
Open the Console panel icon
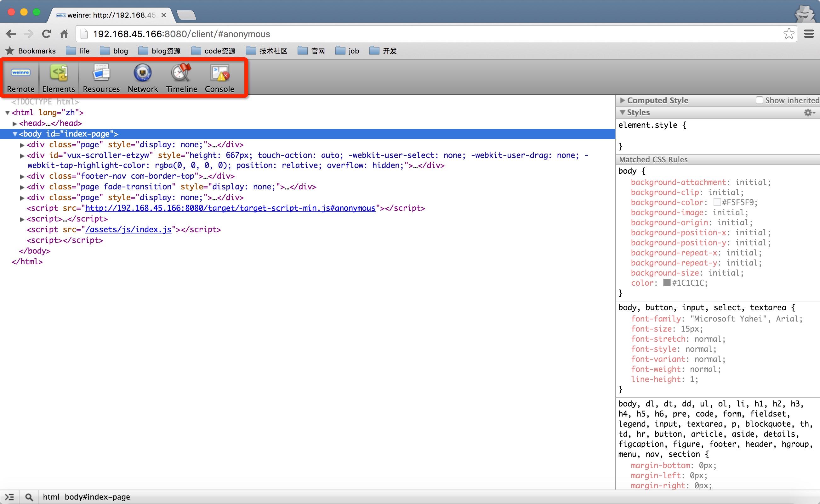(x=219, y=73)
